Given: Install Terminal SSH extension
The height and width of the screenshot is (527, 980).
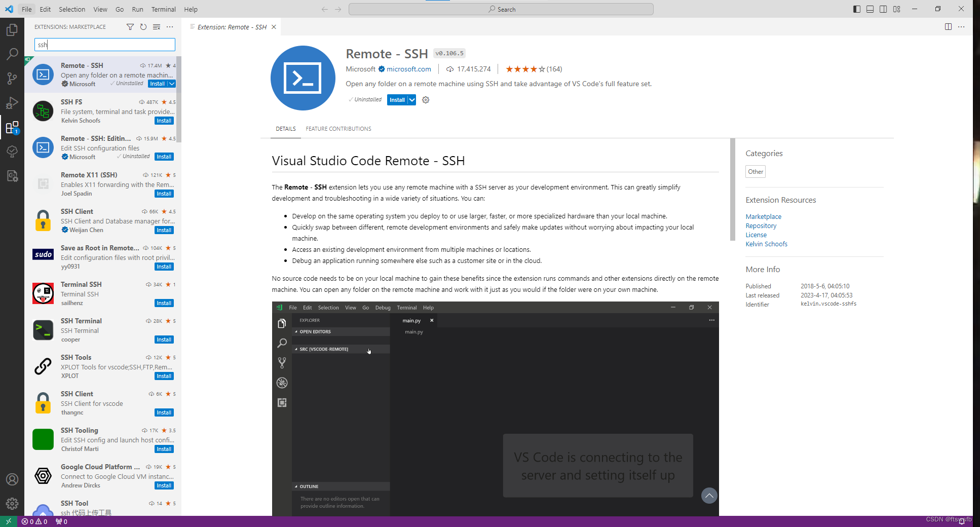Looking at the screenshot, I should click(x=164, y=303).
